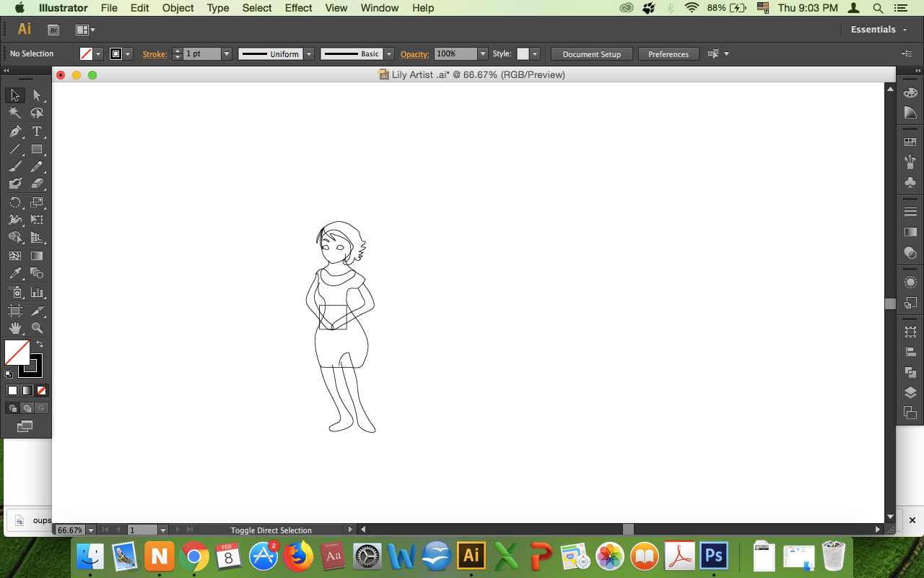Open the Object menu
Screen dimensions: 924x578
178,8
